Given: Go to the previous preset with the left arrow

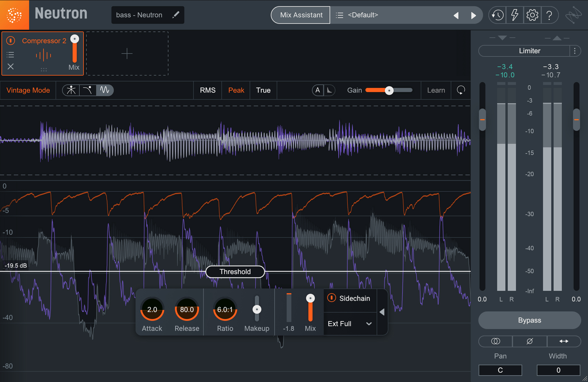Looking at the screenshot, I should tap(456, 15).
